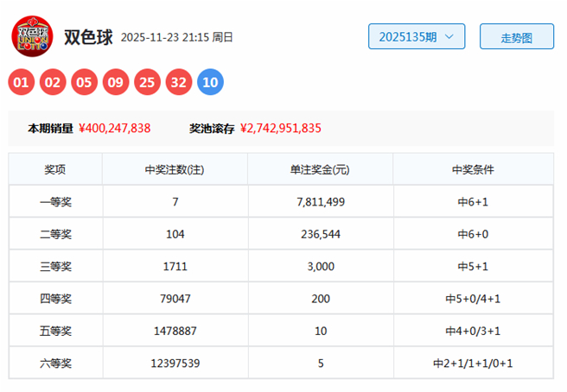Select the 五等奖 row label
Screen dimensions: 567x392
pyautogui.click(x=55, y=331)
